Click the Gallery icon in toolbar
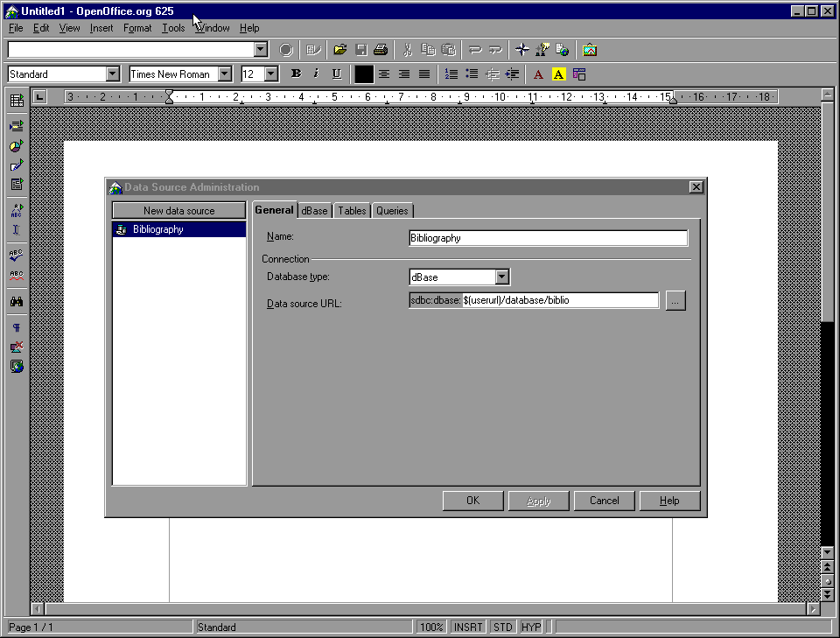The width and height of the screenshot is (840, 638). click(590, 50)
